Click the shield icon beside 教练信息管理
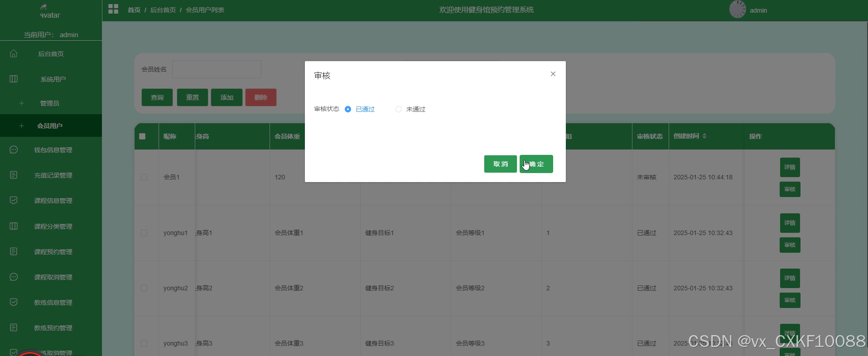Image resolution: width=868 pixels, height=356 pixels. [x=14, y=302]
